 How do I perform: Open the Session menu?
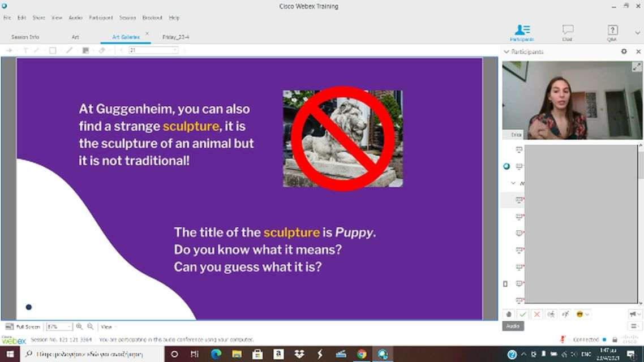(x=127, y=18)
